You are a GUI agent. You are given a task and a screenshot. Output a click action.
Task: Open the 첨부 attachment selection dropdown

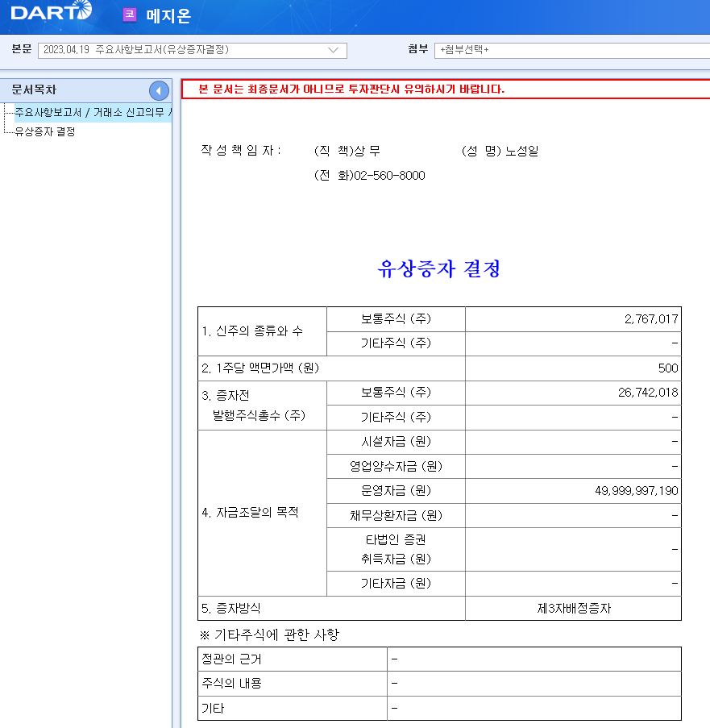pyautogui.click(x=571, y=50)
